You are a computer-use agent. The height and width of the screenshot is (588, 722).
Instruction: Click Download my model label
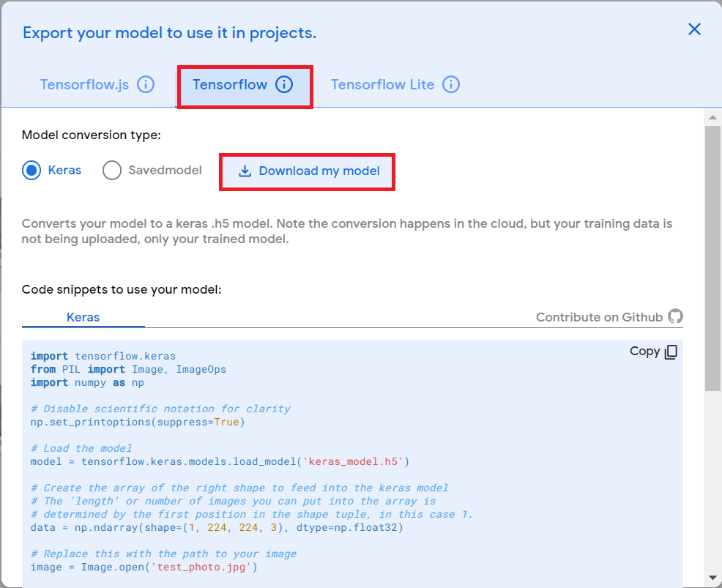click(319, 171)
